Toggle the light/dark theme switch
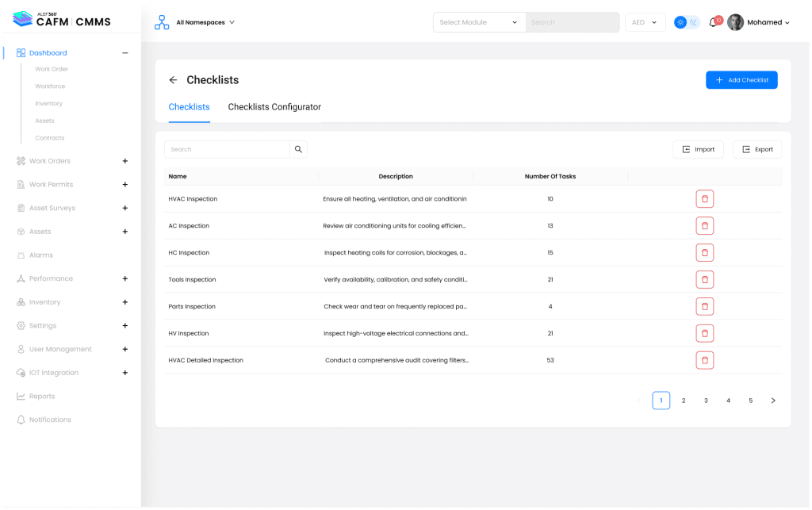This screenshot has width=812, height=510. click(687, 22)
